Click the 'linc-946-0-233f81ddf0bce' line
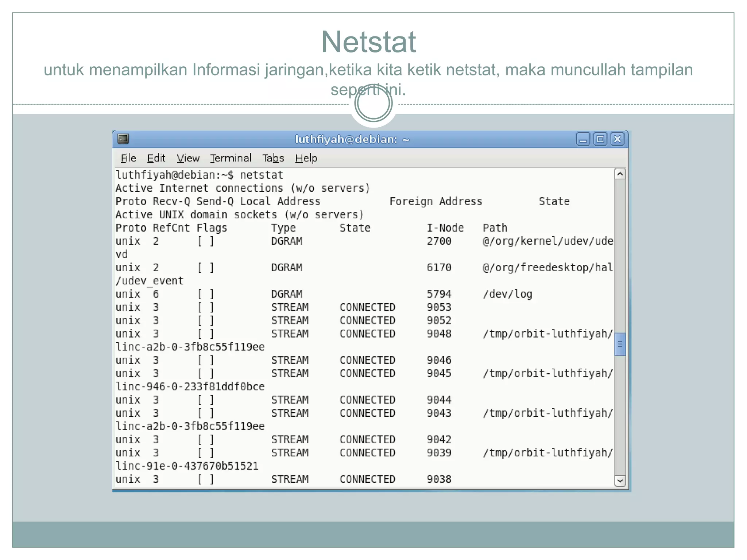This screenshot has height=560, width=747. [x=190, y=386]
